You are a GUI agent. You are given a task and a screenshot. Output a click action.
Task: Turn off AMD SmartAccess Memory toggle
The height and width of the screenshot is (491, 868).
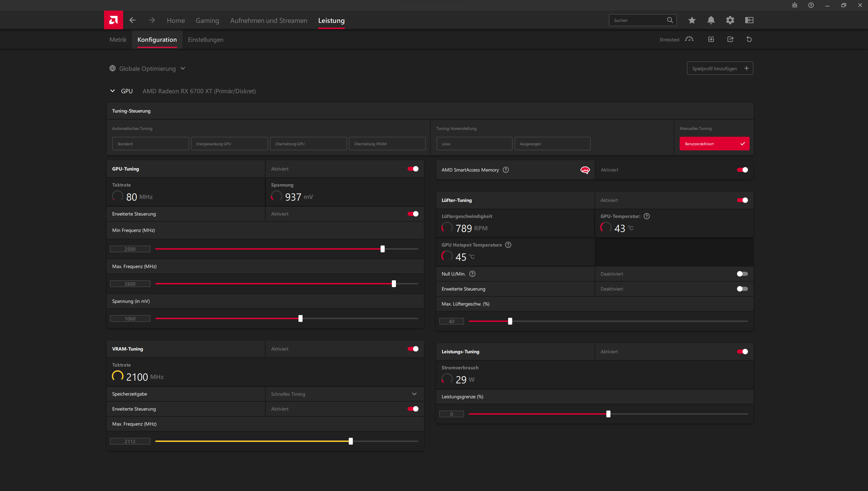point(742,170)
